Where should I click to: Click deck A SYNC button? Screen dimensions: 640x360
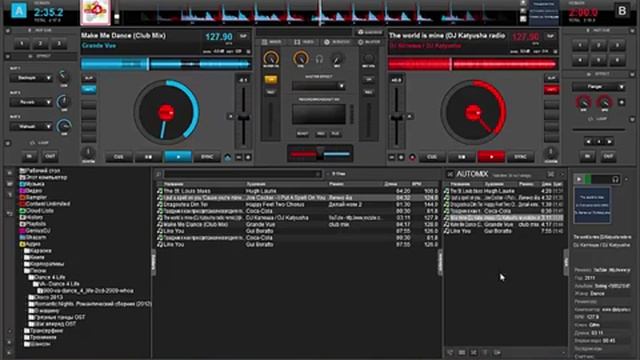point(207,157)
